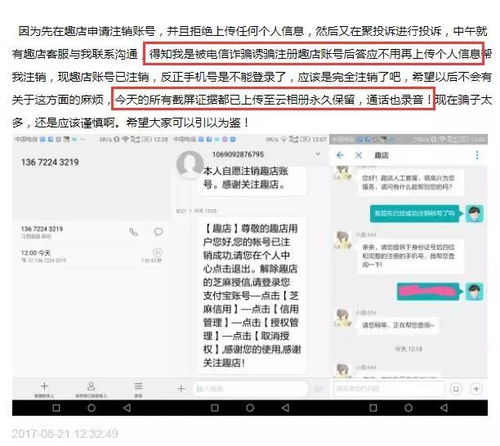Tap the gray contact avatar in SMS thread
The height and width of the screenshot is (446, 500).
(x=189, y=164)
